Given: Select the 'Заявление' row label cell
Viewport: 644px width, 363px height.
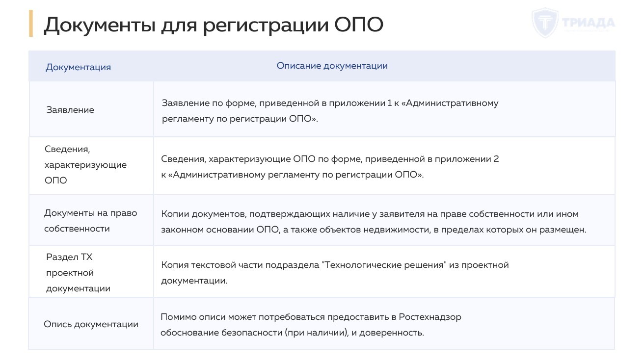Looking at the screenshot, I should pos(70,110).
